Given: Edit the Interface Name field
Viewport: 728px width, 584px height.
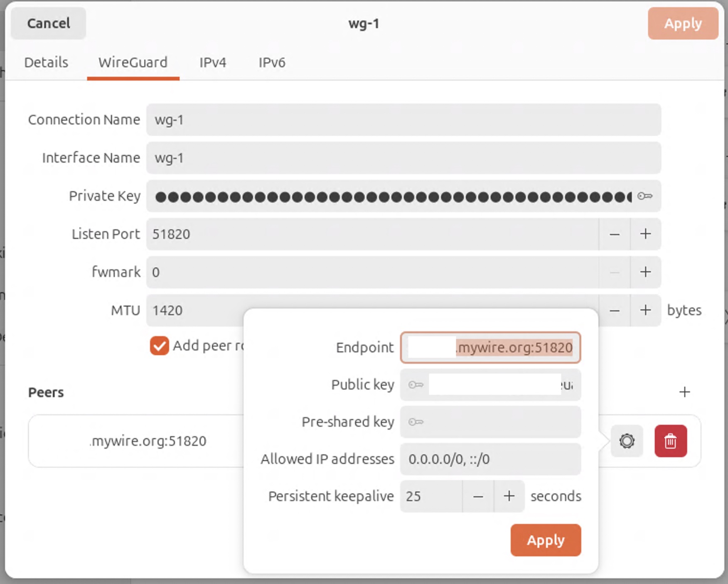Looking at the screenshot, I should 403,158.
